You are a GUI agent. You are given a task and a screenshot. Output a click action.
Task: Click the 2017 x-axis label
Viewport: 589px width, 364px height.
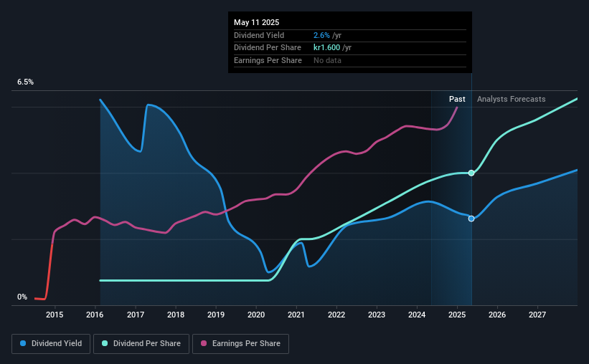tap(136, 315)
